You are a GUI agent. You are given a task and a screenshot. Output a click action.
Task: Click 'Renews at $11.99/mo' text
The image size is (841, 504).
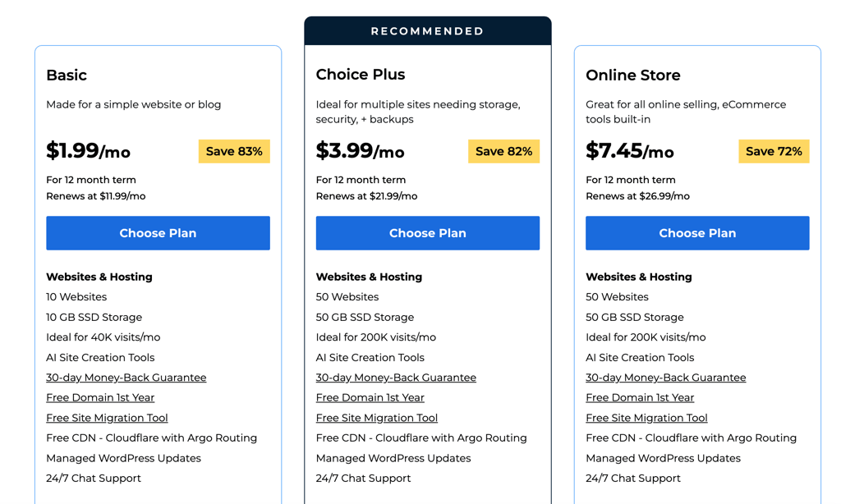pyautogui.click(x=95, y=196)
